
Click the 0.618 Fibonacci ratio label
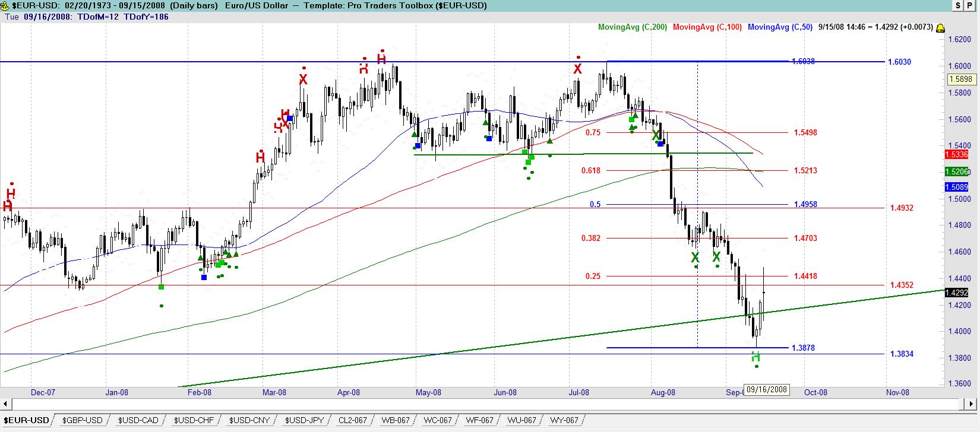[591, 170]
